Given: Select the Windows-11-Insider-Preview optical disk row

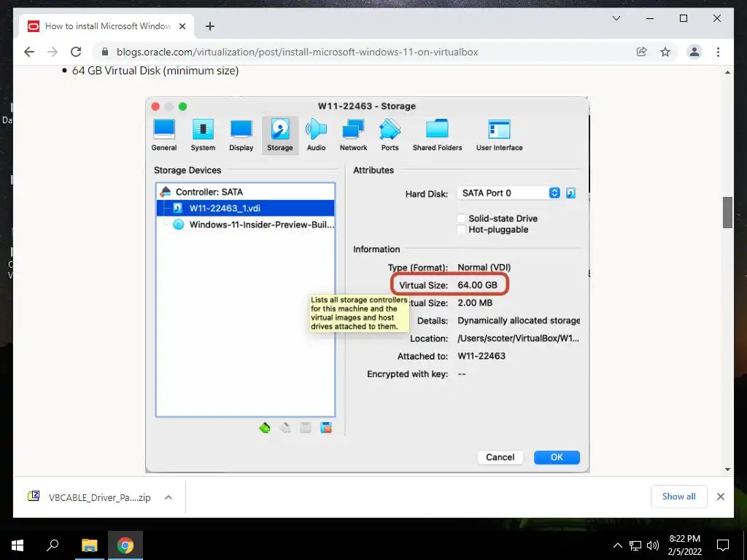Looking at the screenshot, I should [245, 225].
